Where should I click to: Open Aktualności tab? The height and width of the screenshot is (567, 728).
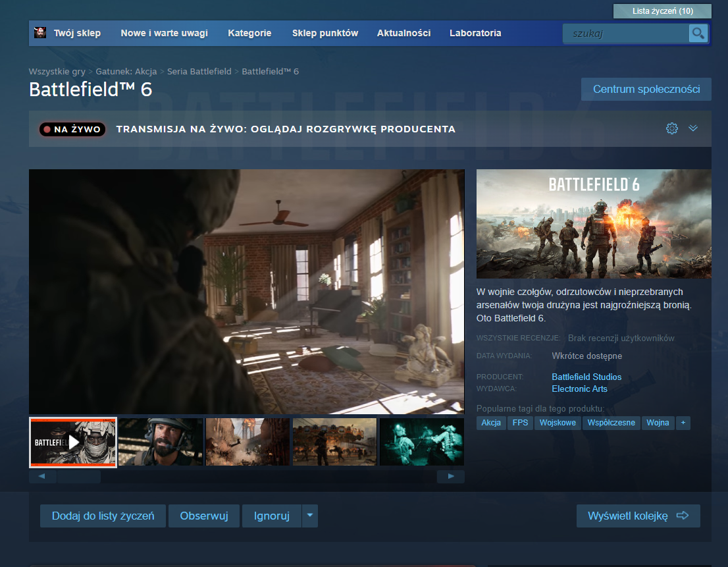click(403, 33)
